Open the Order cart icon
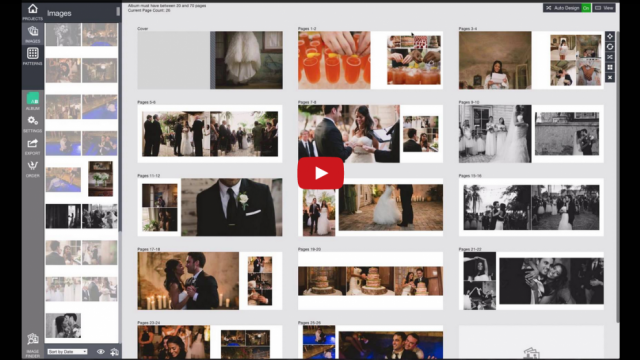Viewport: 640px width, 360px height. (33, 169)
